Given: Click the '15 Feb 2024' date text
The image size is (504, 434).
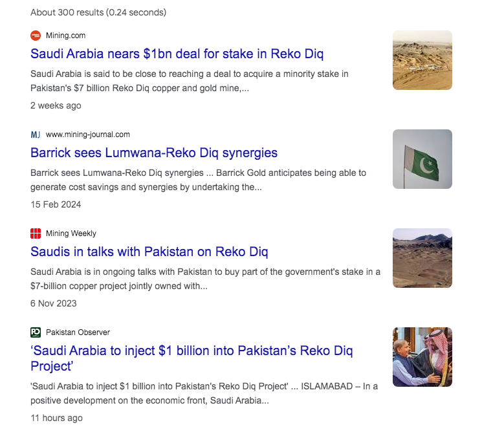Looking at the screenshot, I should [x=56, y=204].
